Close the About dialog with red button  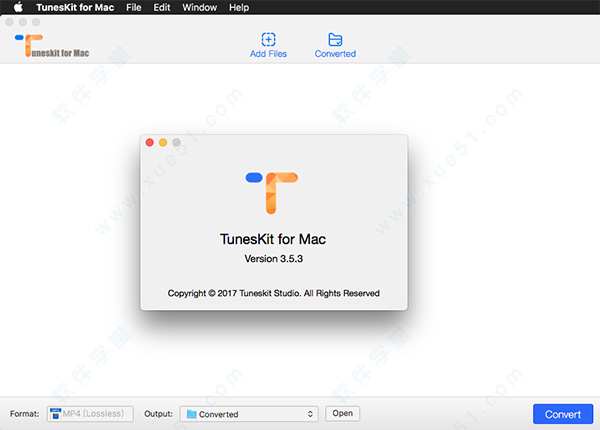[x=150, y=142]
